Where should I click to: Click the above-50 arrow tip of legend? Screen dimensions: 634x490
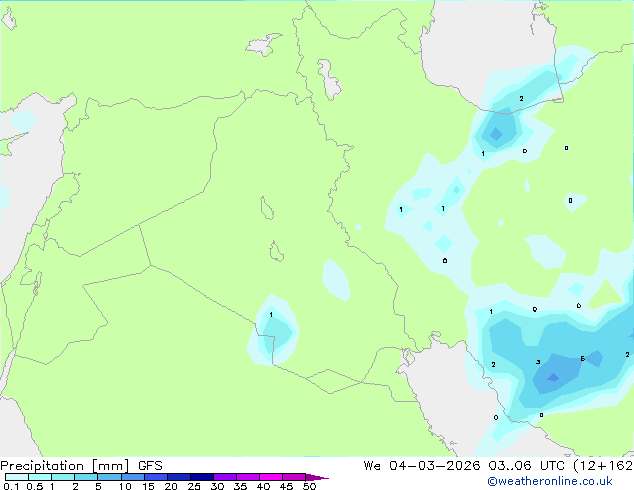[x=317, y=477]
